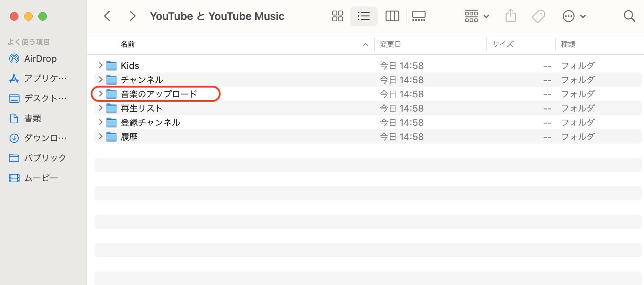Expand the 音楽のアップロード folder

(x=100, y=94)
